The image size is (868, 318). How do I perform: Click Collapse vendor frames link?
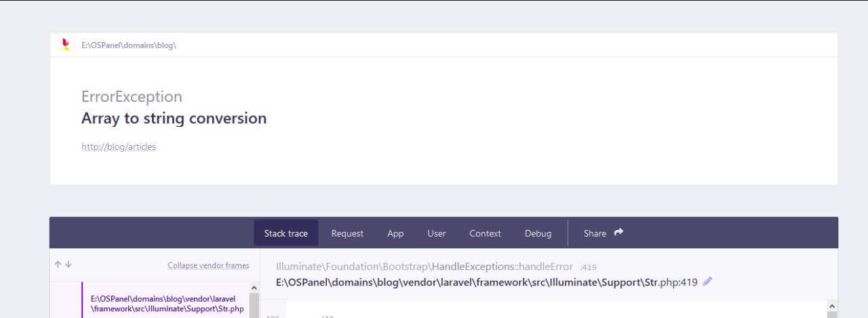[208, 266]
